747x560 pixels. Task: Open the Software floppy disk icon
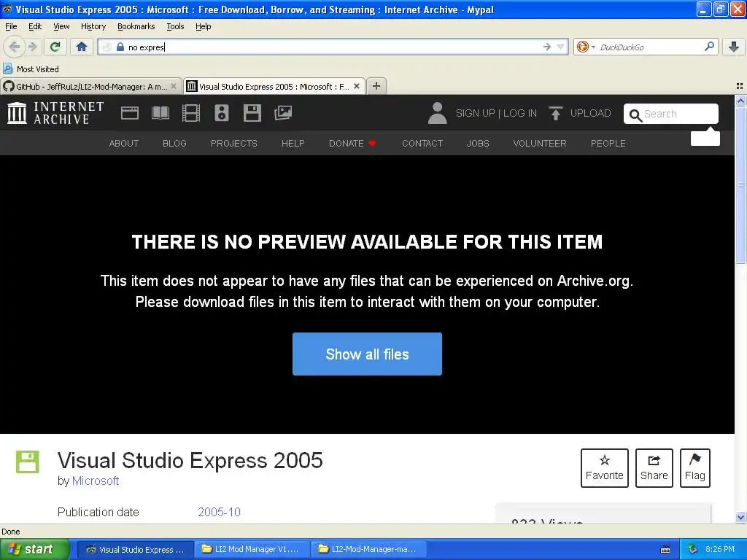tap(252, 113)
